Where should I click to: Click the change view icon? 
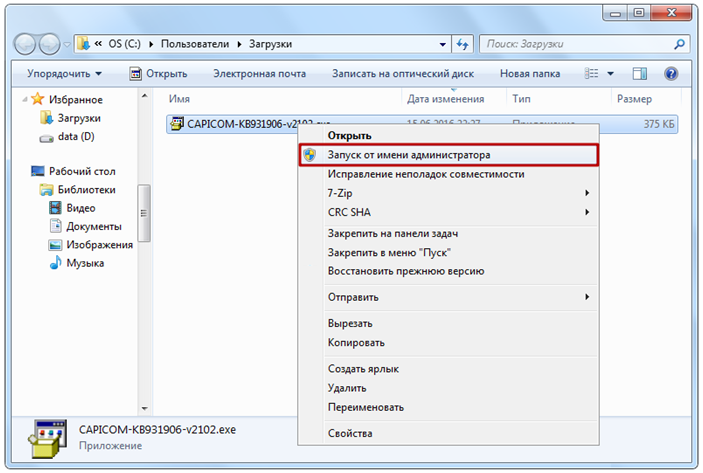(x=592, y=73)
